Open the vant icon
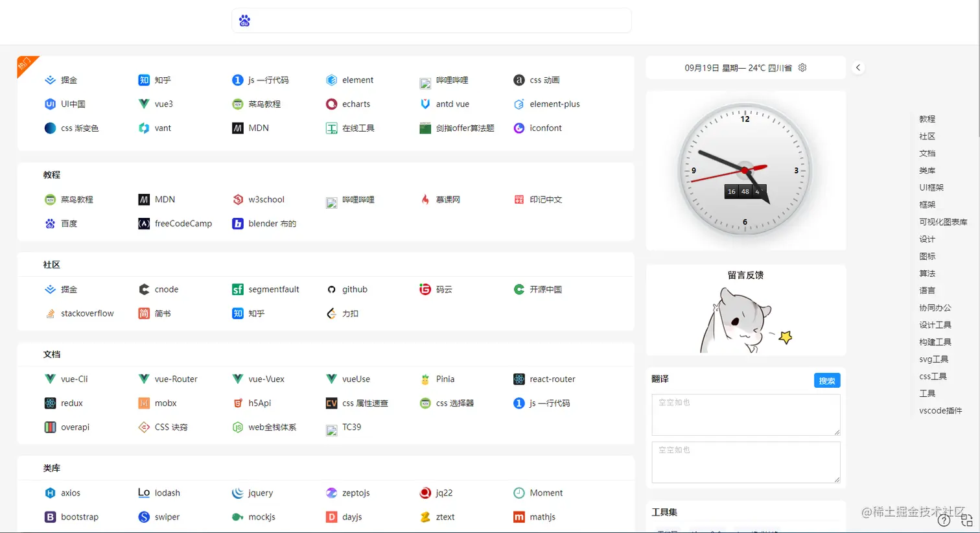This screenshot has height=533, width=980. pyautogui.click(x=144, y=128)
